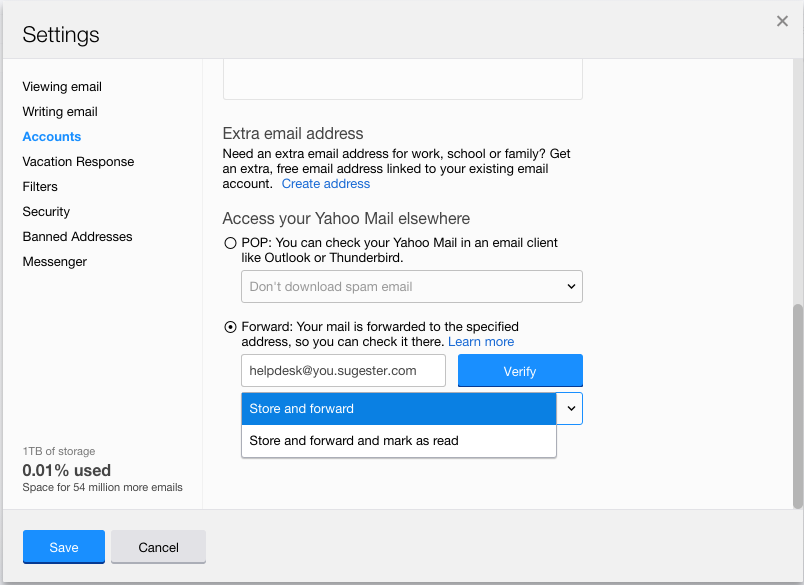Select the Forward radio button
This screenshot has height=585, width=804.
click(230, 327)
